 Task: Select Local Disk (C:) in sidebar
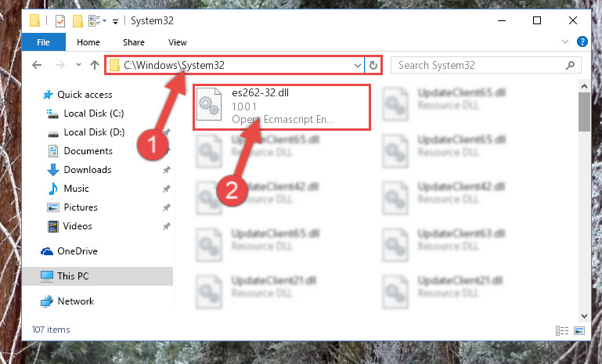click(x=94, y=114)
